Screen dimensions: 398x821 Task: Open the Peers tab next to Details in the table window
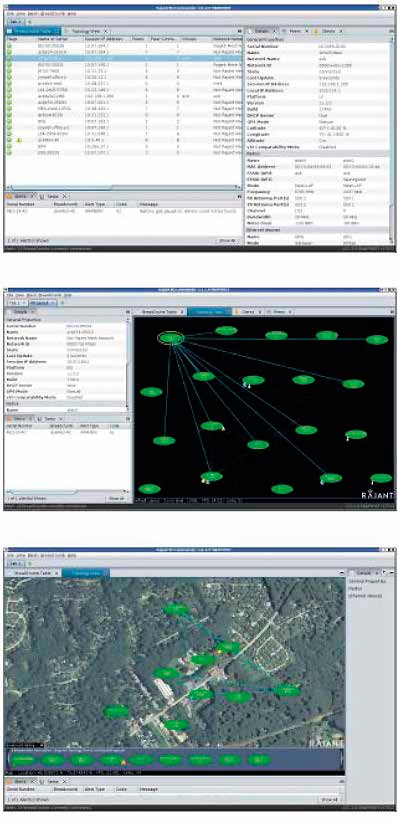point(296,32)
